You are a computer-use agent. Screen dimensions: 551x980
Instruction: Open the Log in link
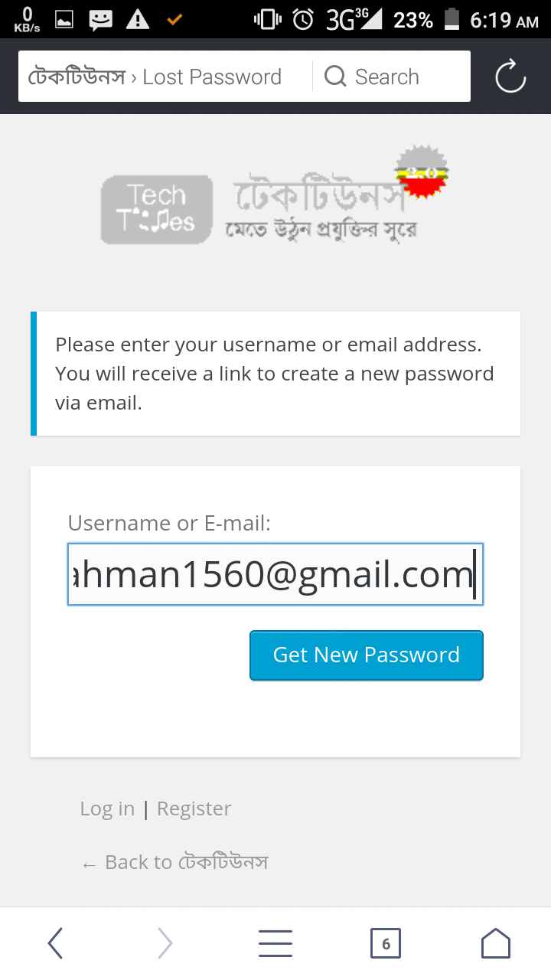(x=107, y=808)
